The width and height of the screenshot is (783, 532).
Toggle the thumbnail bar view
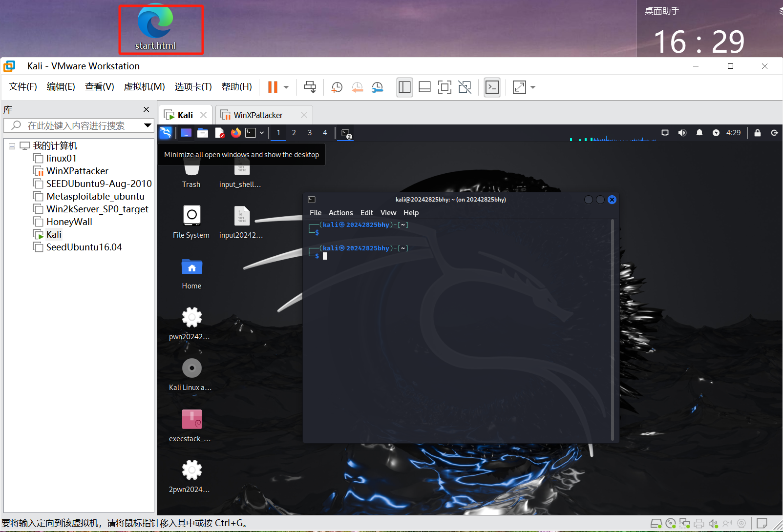pos(424,87)
